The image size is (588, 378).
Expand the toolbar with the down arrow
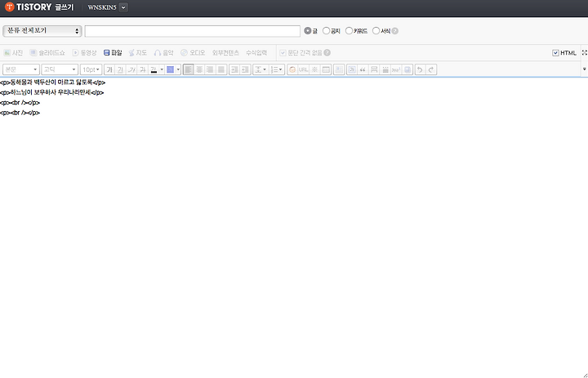pos(584,69)
